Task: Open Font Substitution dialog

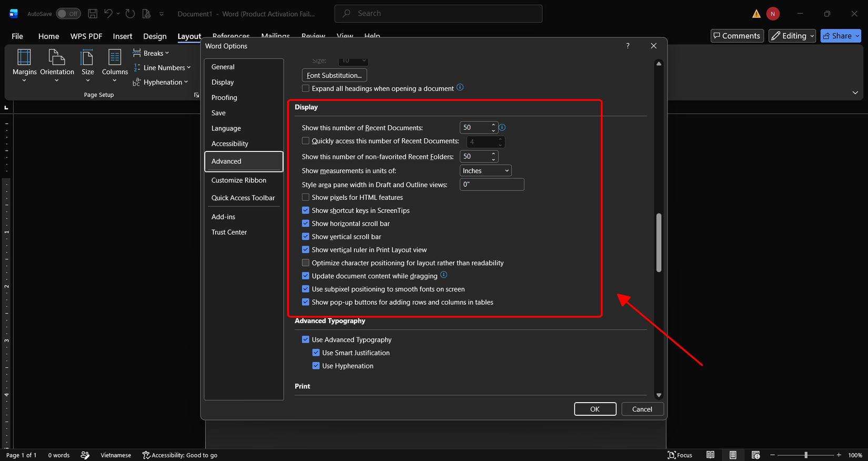Action: [x=335, y=75]
